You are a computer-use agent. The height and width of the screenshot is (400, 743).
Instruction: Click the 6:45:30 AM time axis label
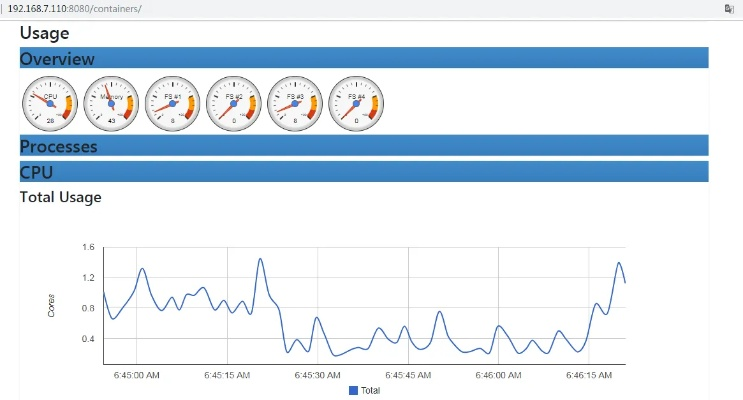(319, 375)
